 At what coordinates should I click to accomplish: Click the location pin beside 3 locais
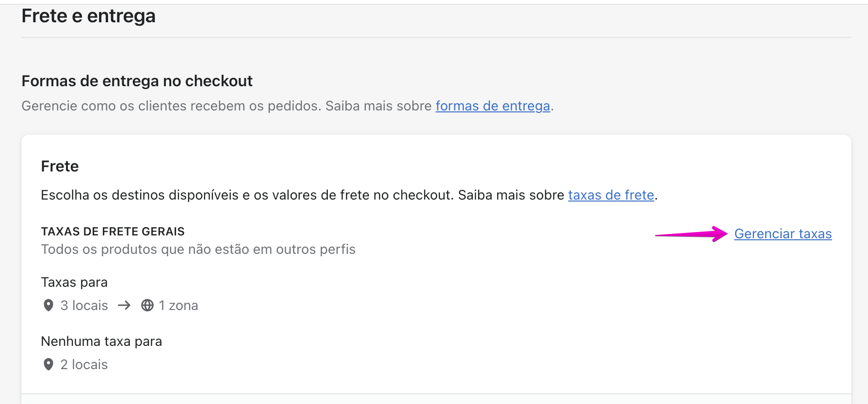(48, 305)
